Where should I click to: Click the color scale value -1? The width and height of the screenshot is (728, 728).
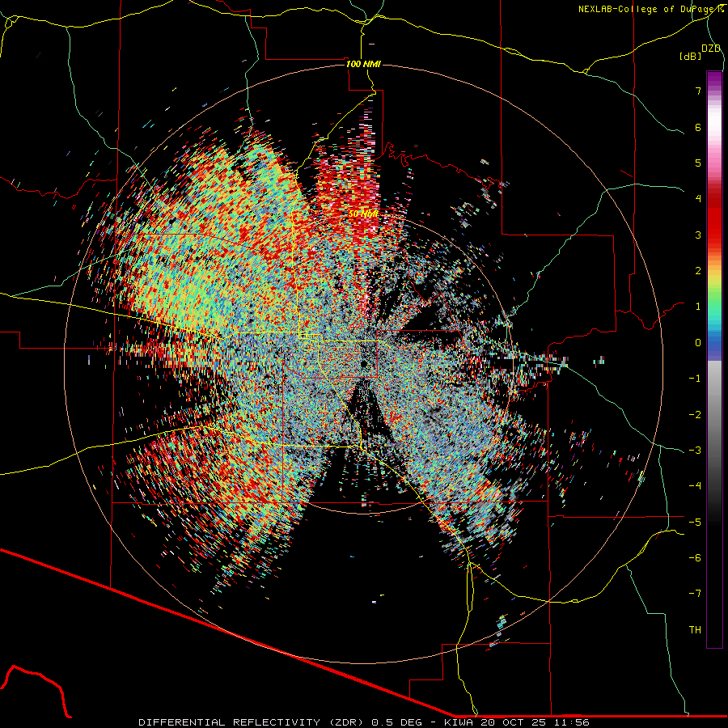click(695, 379)
